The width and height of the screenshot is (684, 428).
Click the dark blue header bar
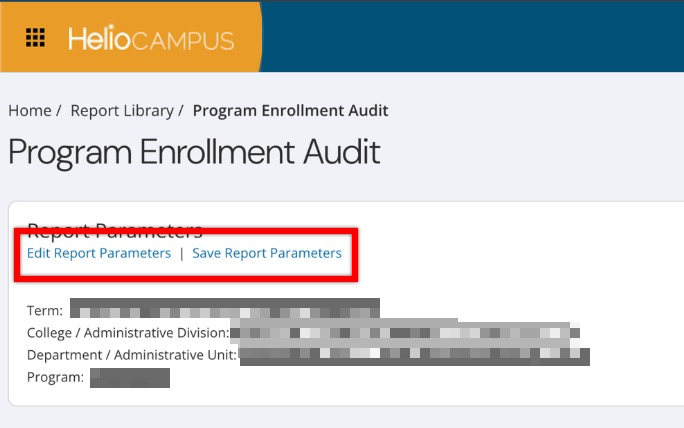click(470, 36)
